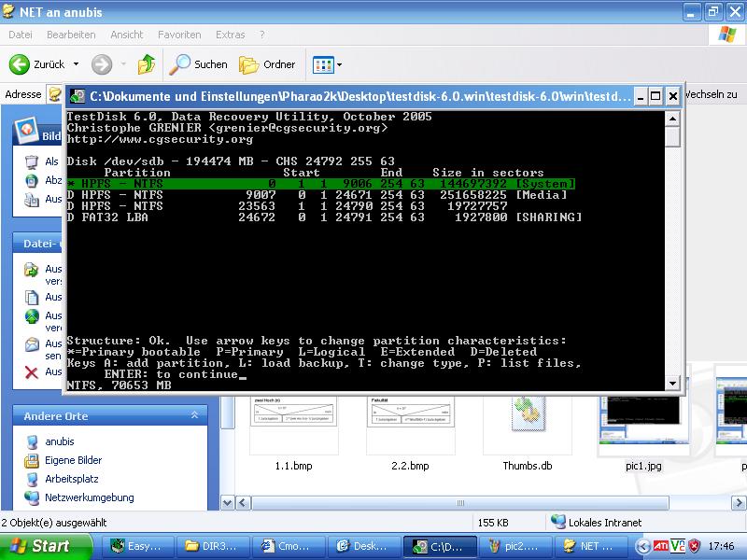
Task: Click the system clock showing 17:46
Action: pyautogui.click(x=721, y=546)
